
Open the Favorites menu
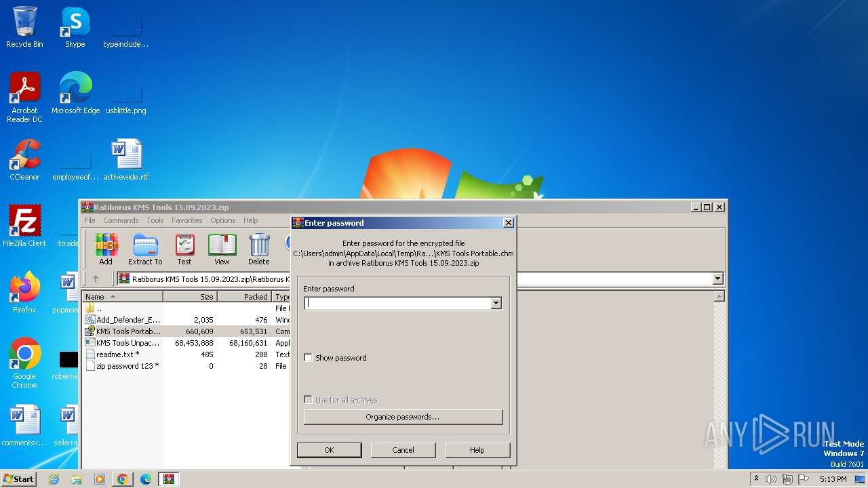[x=187, y=220]
